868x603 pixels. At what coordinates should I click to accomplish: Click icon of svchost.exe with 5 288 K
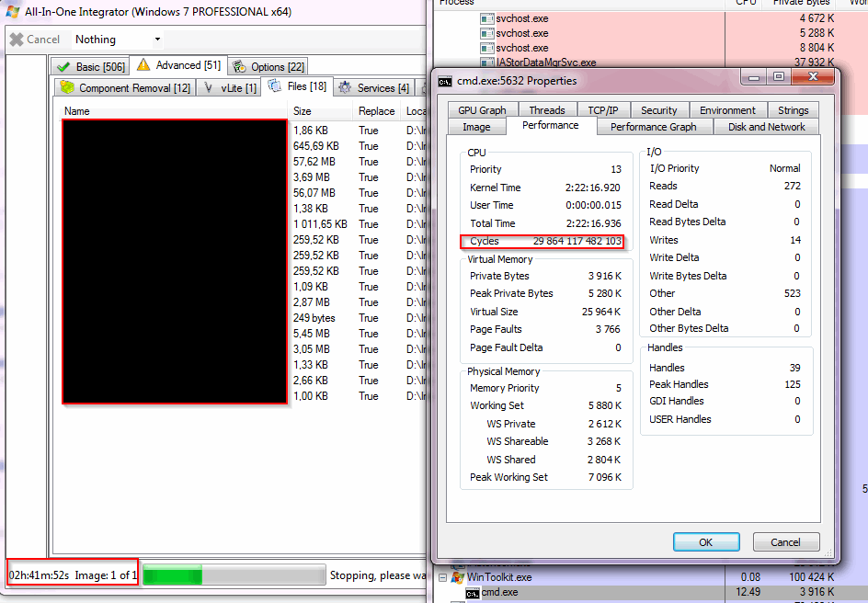[487, 33]
